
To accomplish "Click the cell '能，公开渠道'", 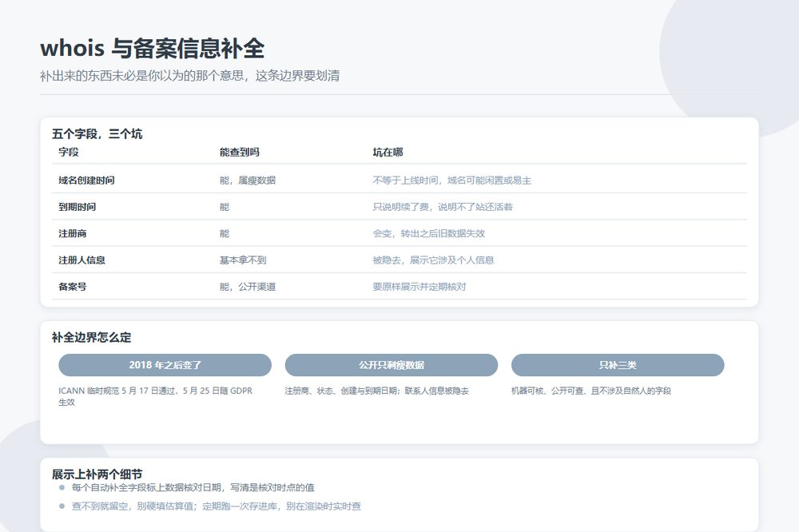I will (248, 287).
